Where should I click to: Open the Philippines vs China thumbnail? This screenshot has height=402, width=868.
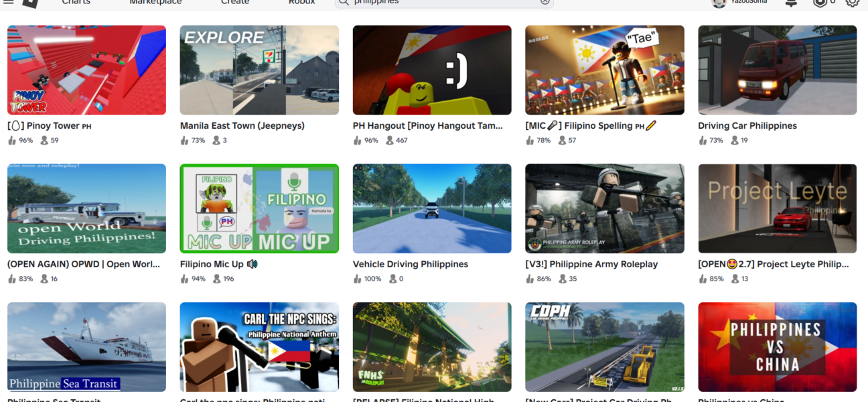[x=777, y=346]
